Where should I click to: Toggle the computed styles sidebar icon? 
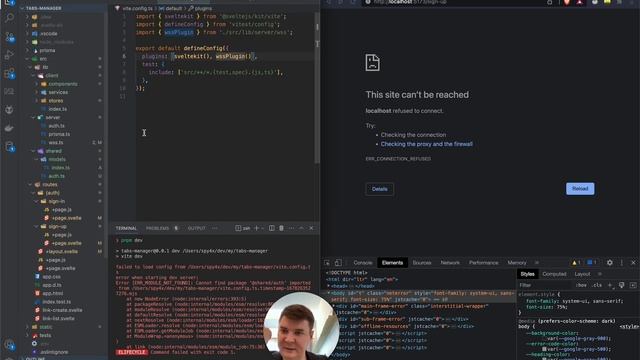[x=633, y=285]
